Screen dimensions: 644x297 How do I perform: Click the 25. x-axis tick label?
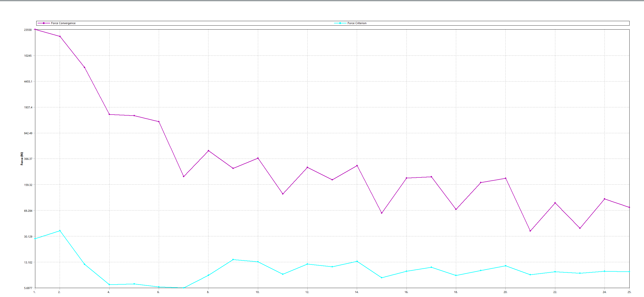coord(629,292)
